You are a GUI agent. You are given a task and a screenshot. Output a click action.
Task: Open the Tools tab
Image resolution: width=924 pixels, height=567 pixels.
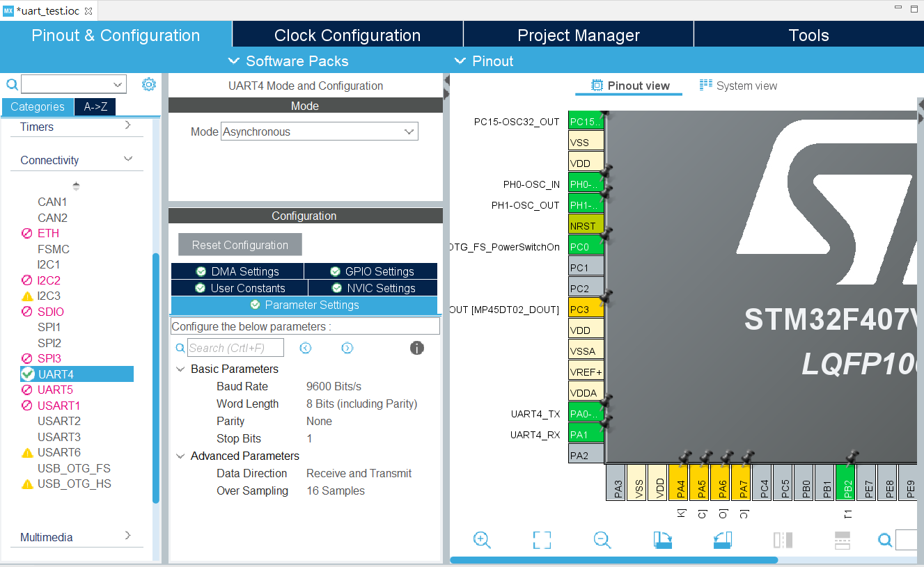809,35
